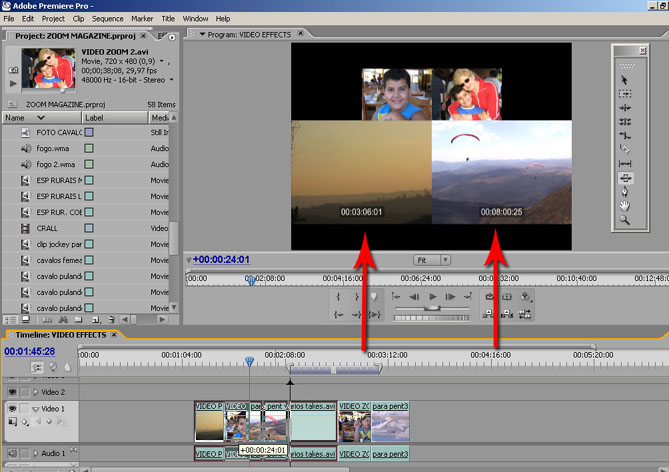Viewport: 669px width, 472px height.
Task: Switch to Timeline: VIDEO EFFECTS tab
Action: [59, 334]
